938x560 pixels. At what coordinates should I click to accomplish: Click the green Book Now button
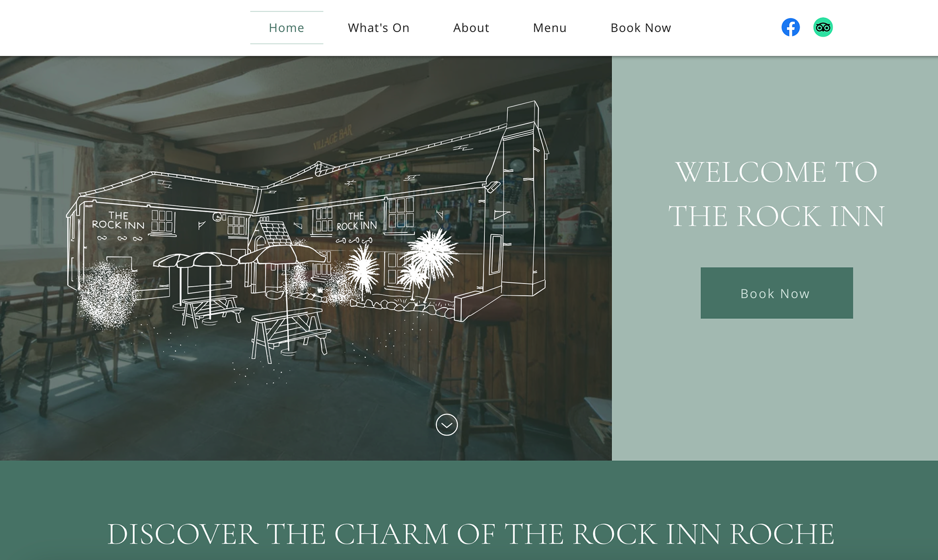(x=777, y=293)
